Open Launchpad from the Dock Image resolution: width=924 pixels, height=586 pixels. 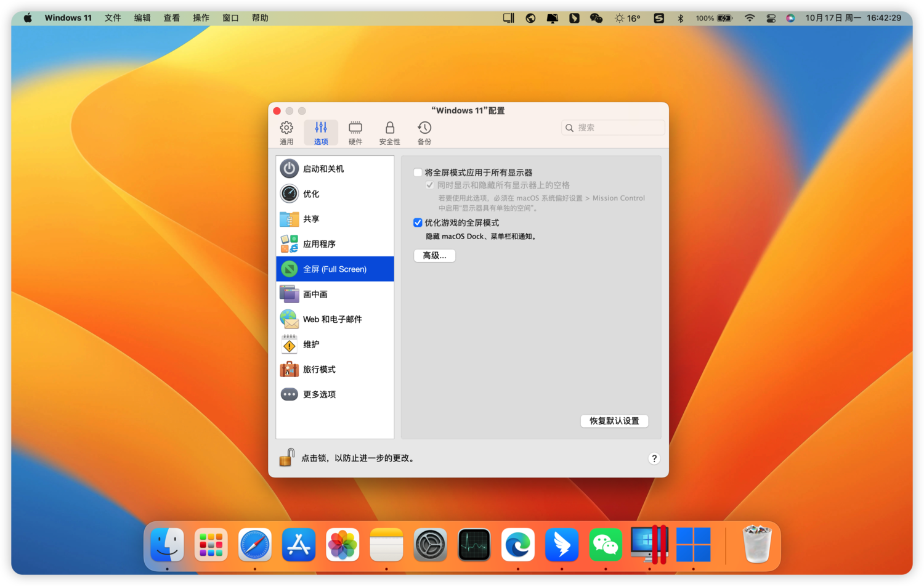(211, 545)
